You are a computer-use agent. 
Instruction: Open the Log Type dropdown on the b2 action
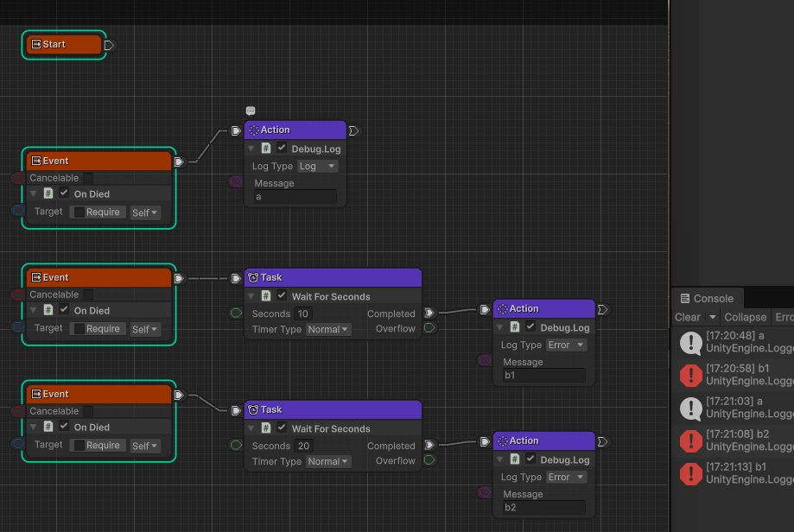click(567, 477)
